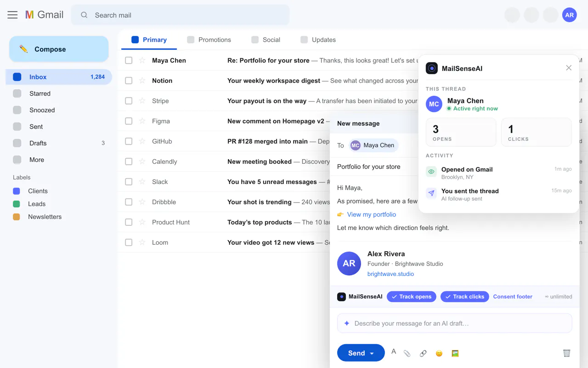Close the MailSenseAI panel
Viewport: 588px width, 368px height.
[x=569, y=68]
